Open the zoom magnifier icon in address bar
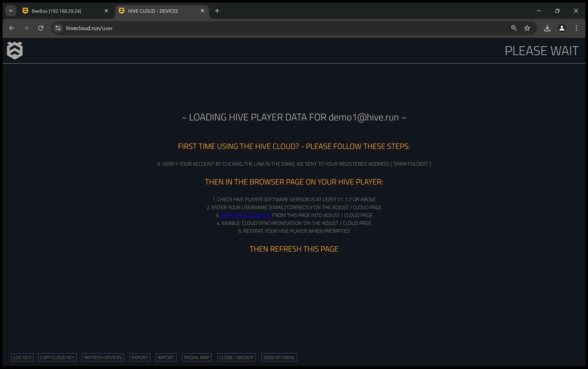Viewport: 588px width, 369px height. pyautogui.click(x=514, y=28)
